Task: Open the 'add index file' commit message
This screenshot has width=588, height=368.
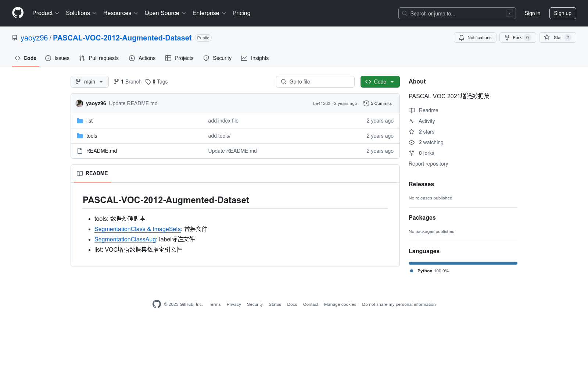Action: click(223, 121)
